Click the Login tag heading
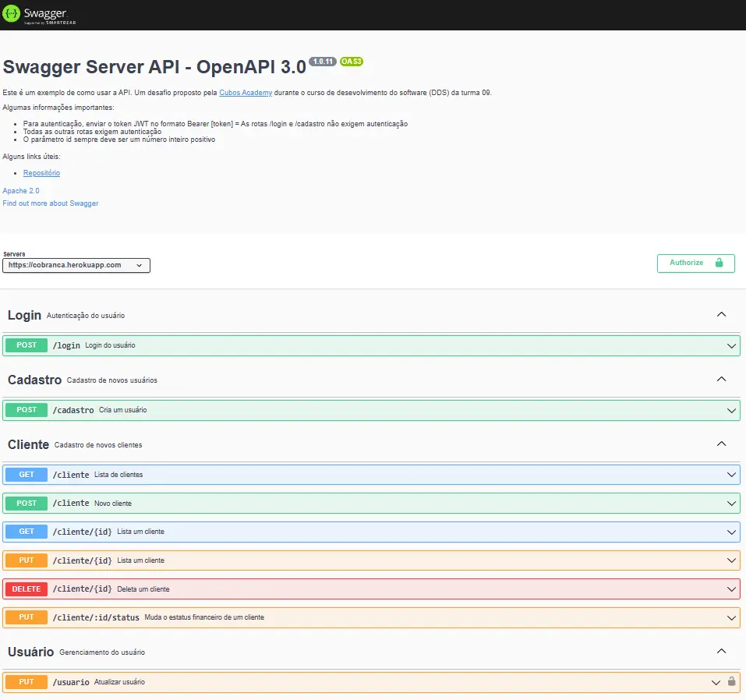 (x=24, y=315)
